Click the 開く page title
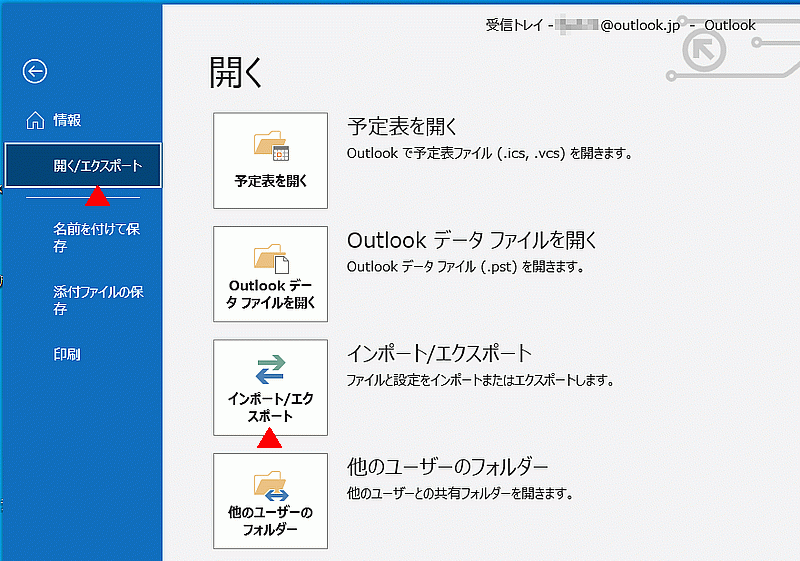The image size is (800, 561). (236, 72)
